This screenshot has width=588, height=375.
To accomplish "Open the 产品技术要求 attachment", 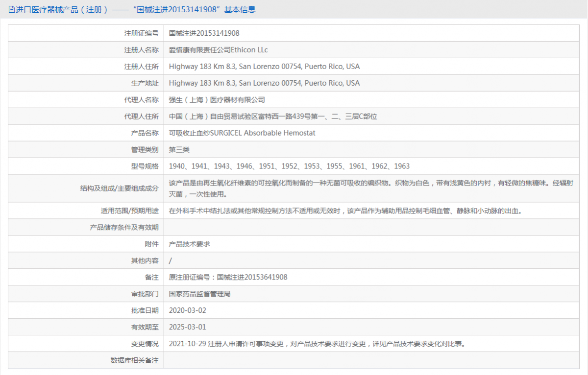I will 189,244.
